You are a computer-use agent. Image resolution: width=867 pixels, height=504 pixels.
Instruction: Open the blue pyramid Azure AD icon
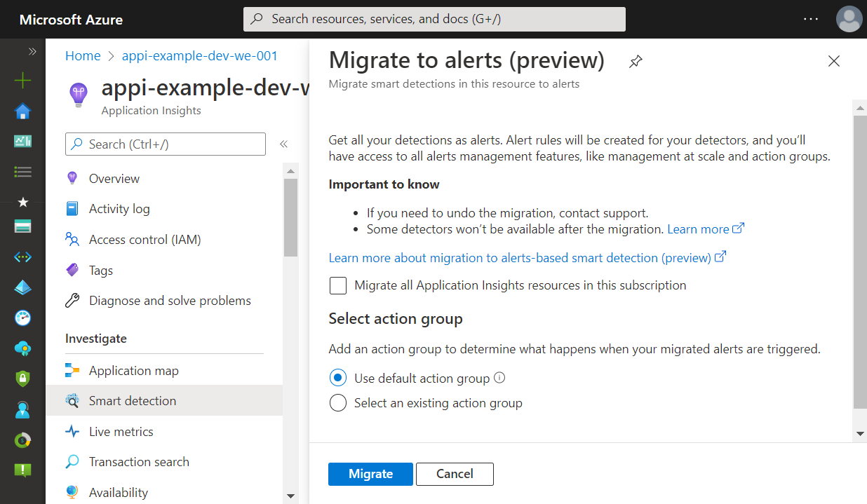(22, 287)
